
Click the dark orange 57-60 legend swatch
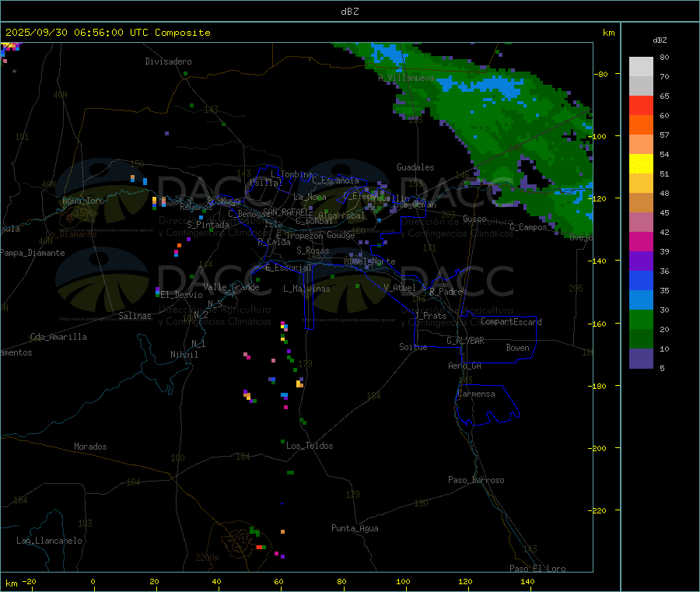[641, 125]
